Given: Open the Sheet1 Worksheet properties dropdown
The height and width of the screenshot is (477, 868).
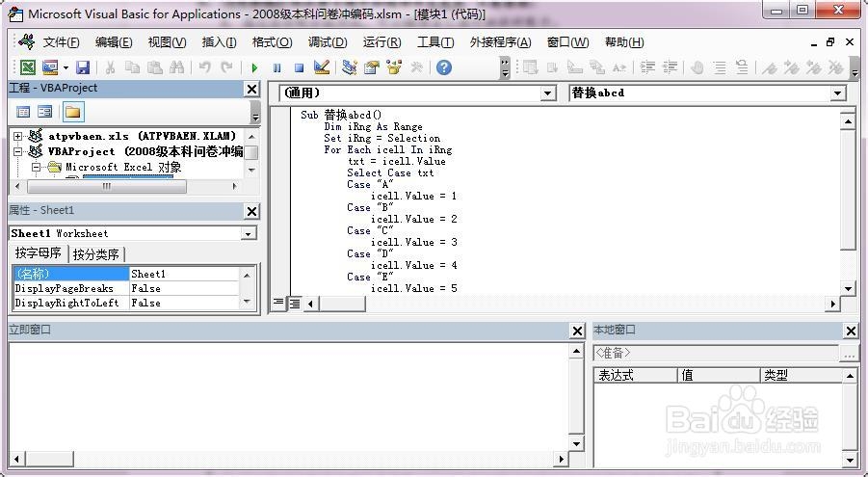Looking at the screenshot, I should tap(248, 234).
